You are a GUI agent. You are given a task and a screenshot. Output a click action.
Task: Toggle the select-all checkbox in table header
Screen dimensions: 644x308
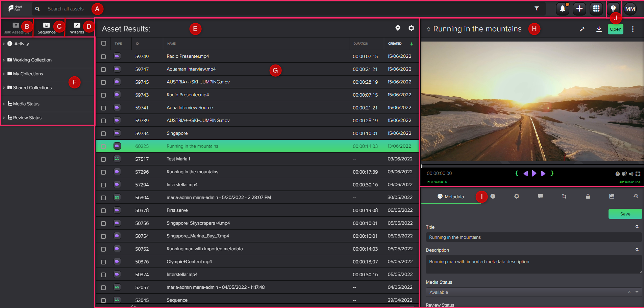[x=104, y=43]
